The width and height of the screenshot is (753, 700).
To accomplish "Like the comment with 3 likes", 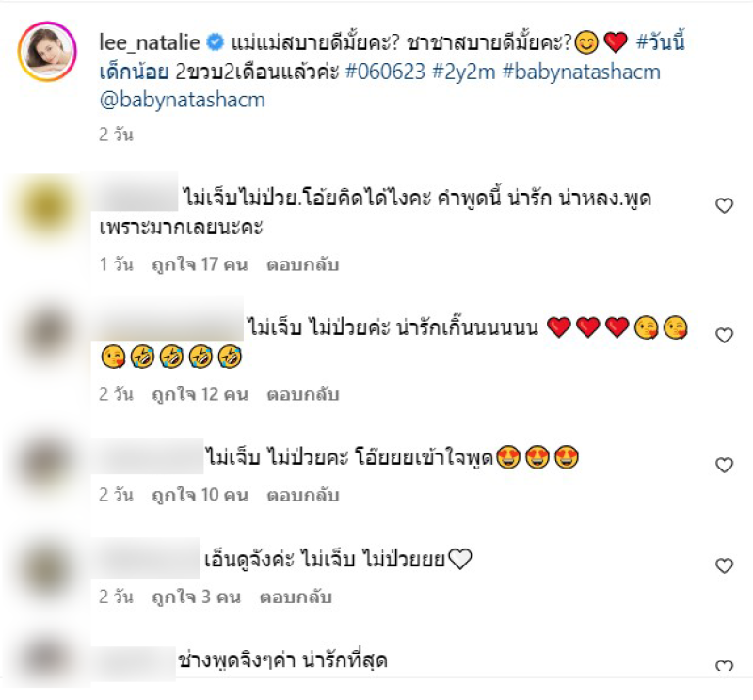I will [x=724, y=565].
